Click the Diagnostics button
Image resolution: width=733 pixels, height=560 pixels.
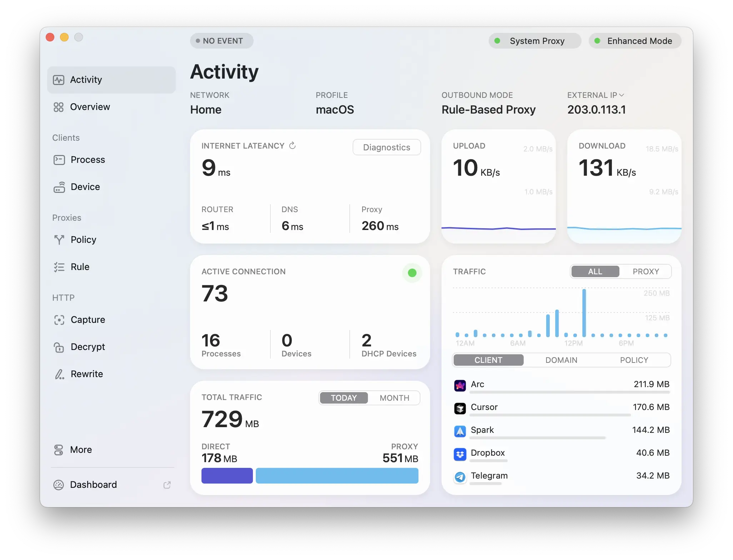(387, 147)
